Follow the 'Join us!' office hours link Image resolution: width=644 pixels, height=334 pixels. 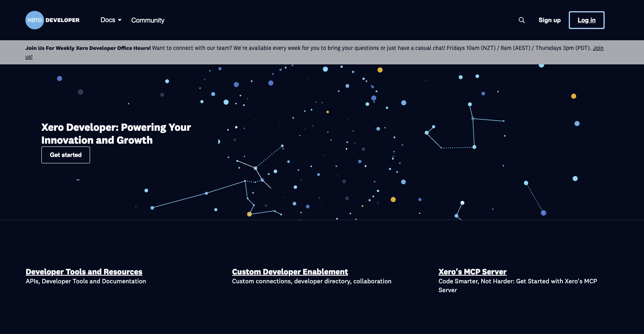(598, 48)
